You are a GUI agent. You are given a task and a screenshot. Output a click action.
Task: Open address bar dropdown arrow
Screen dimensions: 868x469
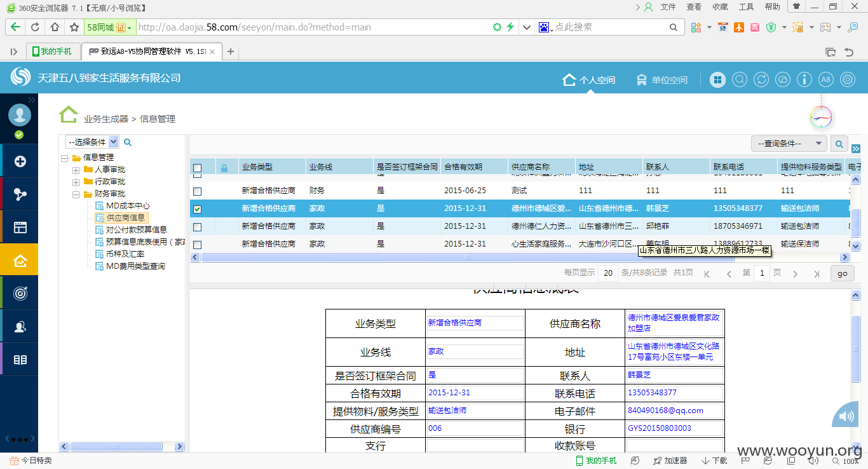click(526, 27)
